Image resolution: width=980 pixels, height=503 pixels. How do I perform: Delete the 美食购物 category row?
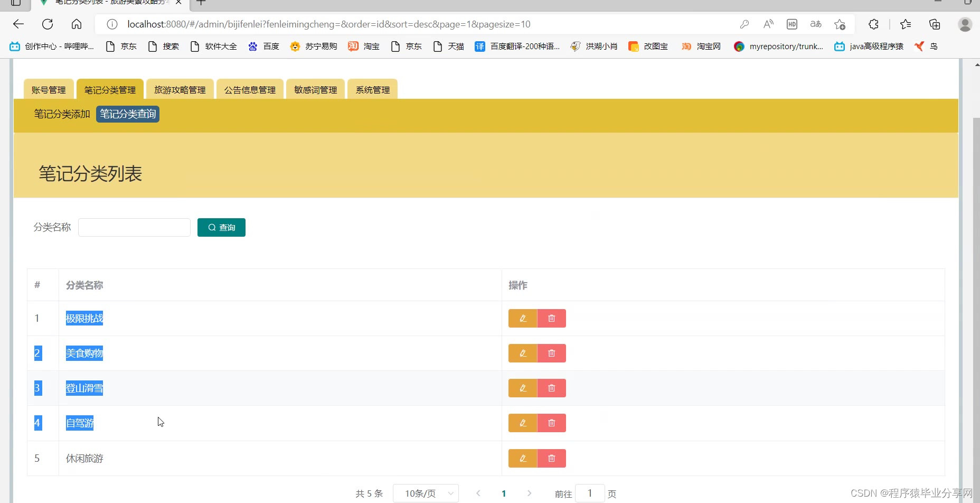point(552,353)
